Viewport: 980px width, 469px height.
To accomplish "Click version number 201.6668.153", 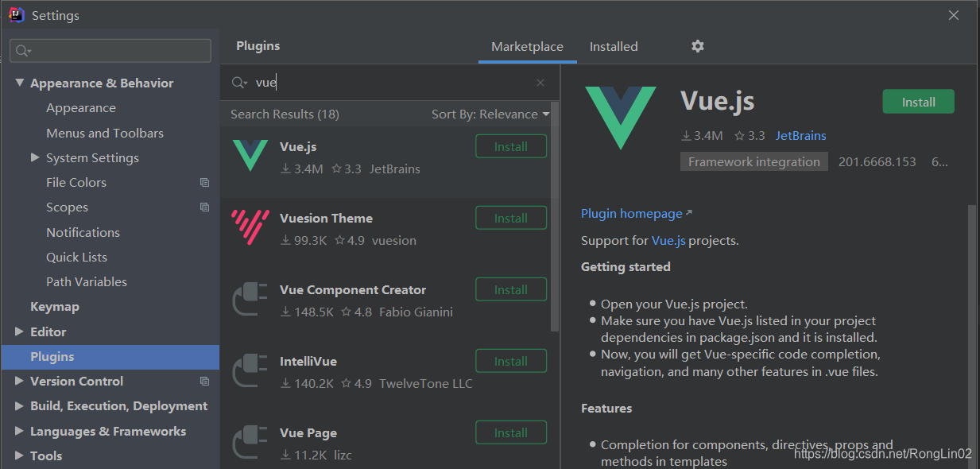I will 877,161.
